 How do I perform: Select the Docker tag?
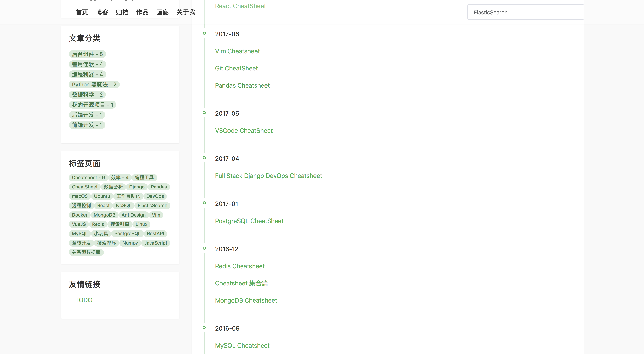click(79, 215)
